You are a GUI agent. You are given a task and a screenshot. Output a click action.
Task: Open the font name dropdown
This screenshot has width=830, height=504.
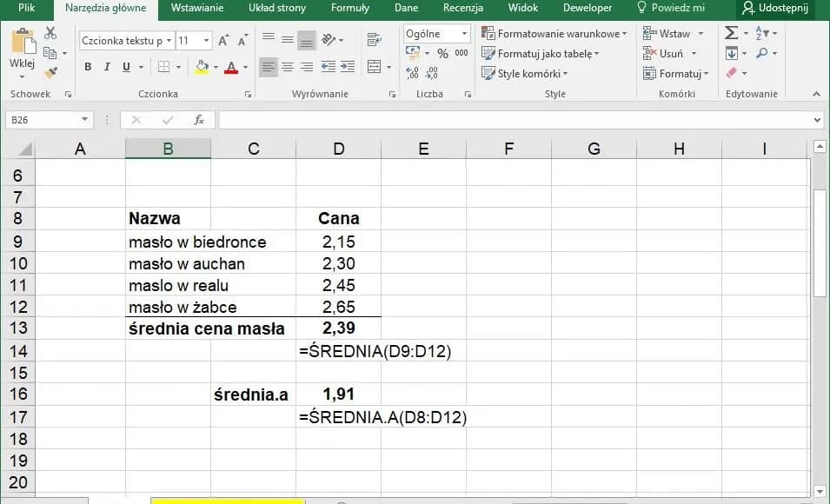click(169, 41)
